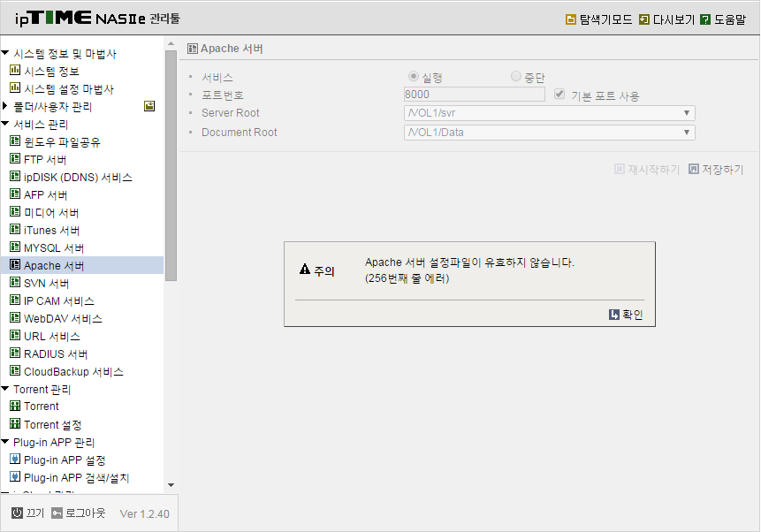This screenshot has width=761, height=532.
Task: Confirm the warning with 확인 button
Action: pos(626,315)
